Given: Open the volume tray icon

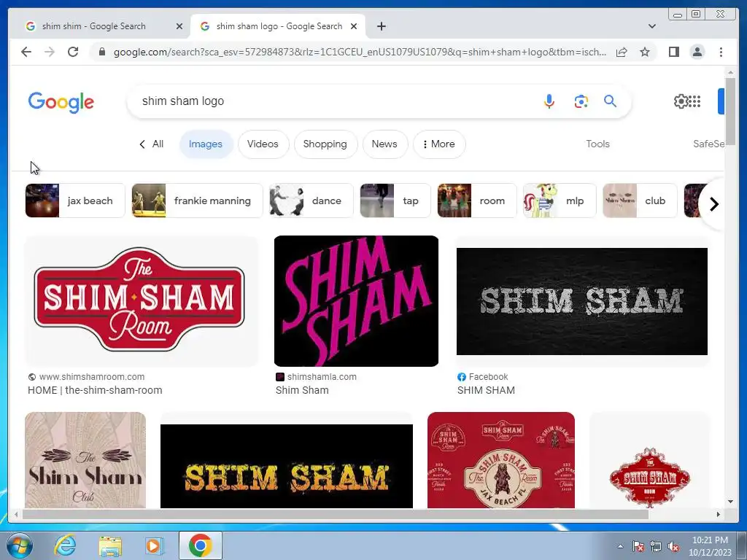Looking at the screenshot, I should (x=673, y=546).
